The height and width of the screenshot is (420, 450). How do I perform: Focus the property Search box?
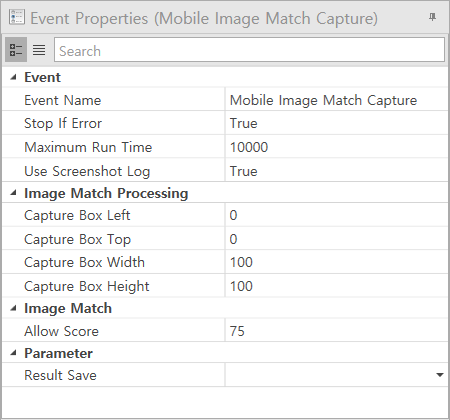[249, 50]
